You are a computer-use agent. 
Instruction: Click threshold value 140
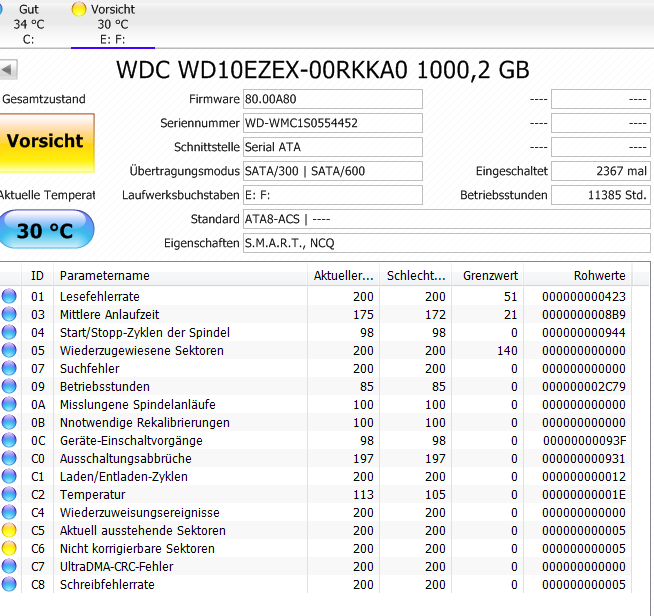coord(507,350)
